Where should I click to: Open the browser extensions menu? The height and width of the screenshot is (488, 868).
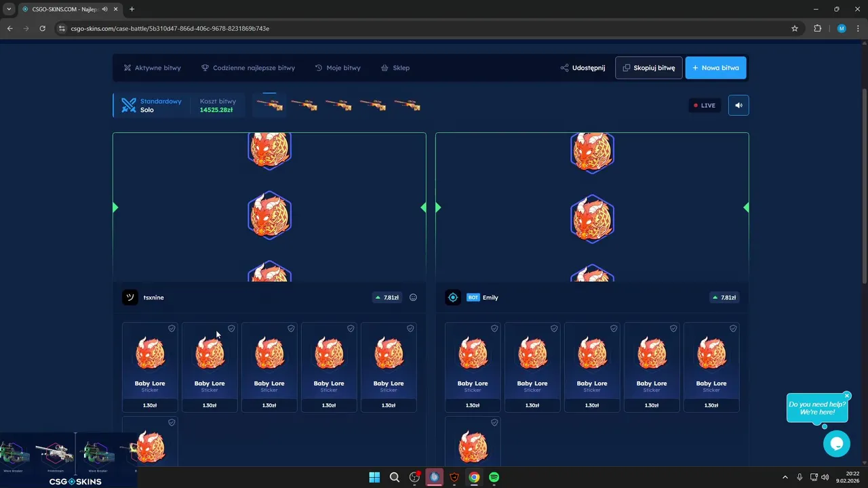coord(817,28)
